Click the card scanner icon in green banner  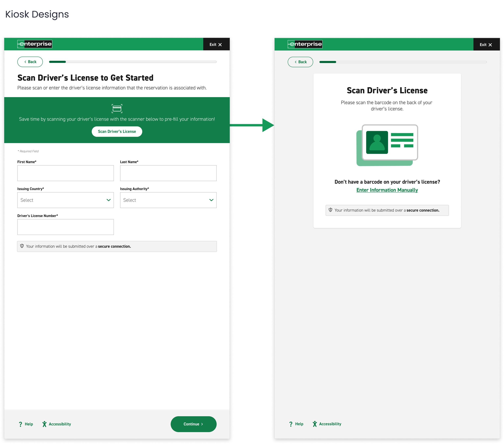[117, 108]
